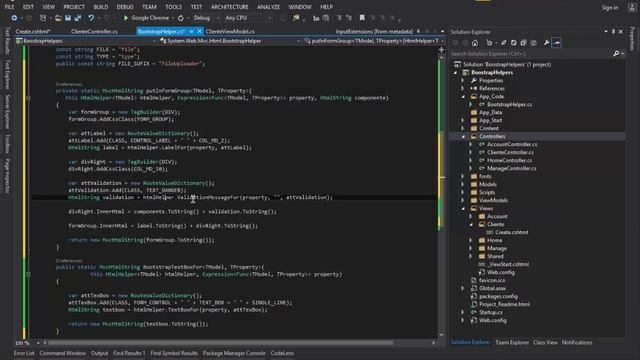Click the Find in Files toolbar icon
This screenshot has height=360, width=640.
coord(296,18)
